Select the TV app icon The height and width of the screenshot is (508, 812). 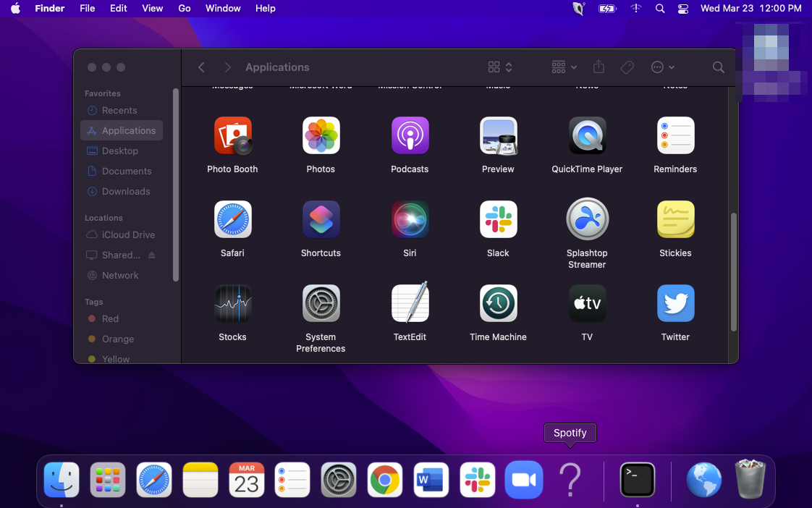(587, 303)
